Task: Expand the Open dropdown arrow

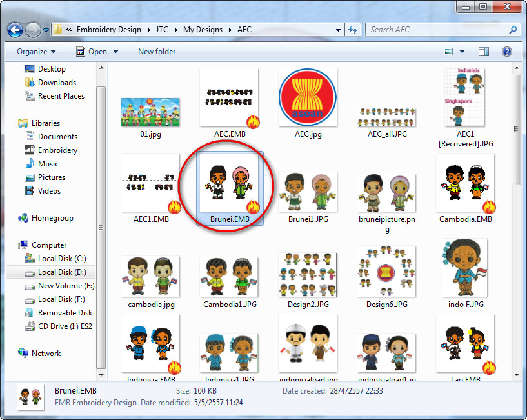Action: click(x=115, y=52)
